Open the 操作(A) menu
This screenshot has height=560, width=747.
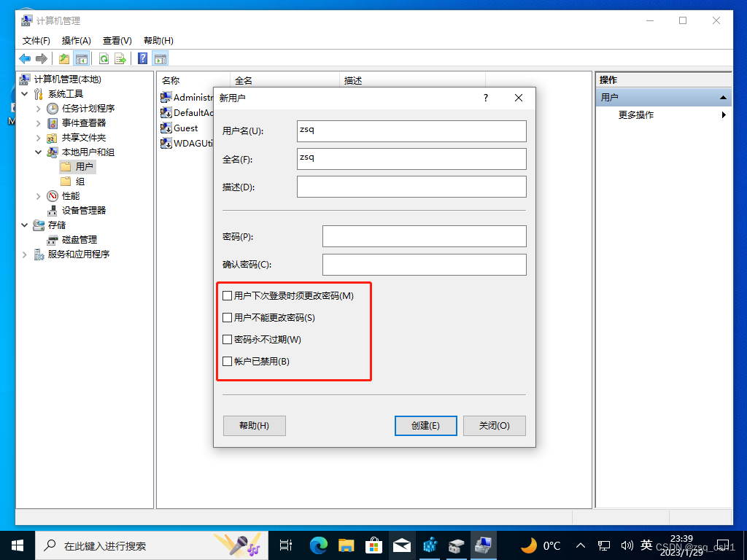coord(76,41)
